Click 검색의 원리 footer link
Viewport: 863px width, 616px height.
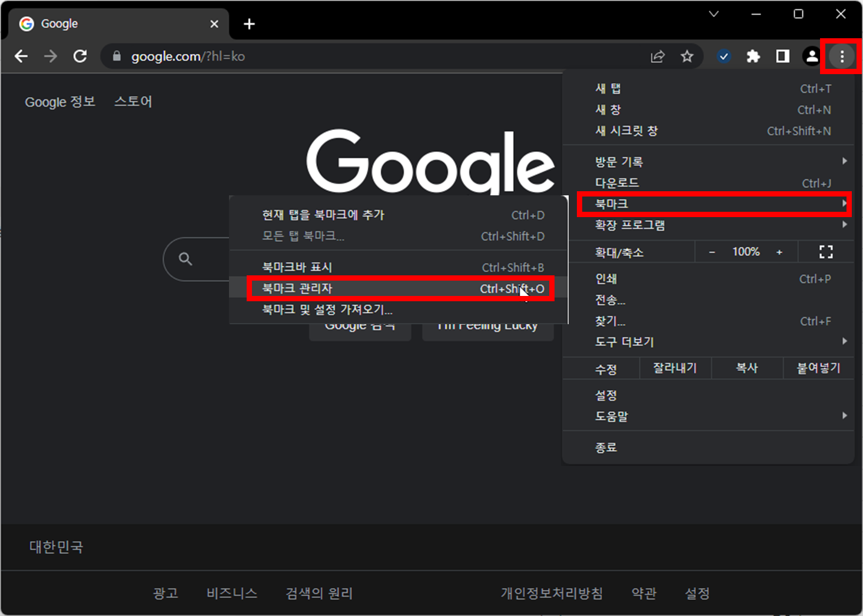[x=319, y=593]
